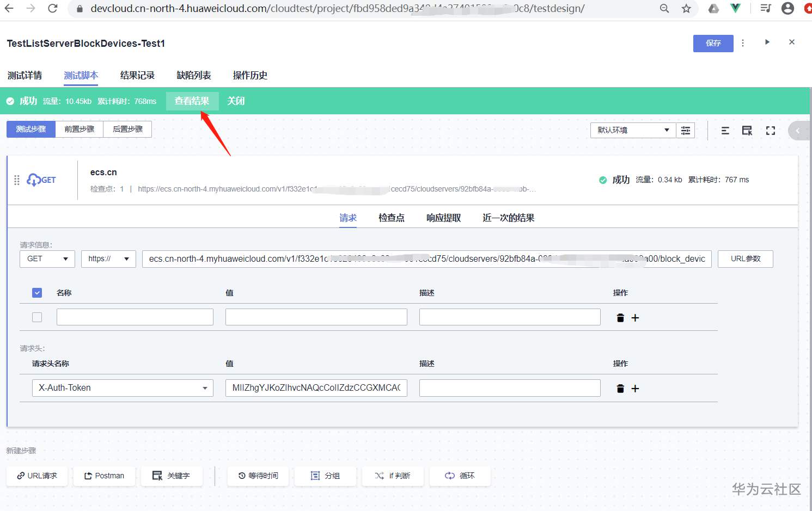The width and height of the screenshot is (812, 511).
Task: Enter fullscreen with the expand icon
Action: 771,131
